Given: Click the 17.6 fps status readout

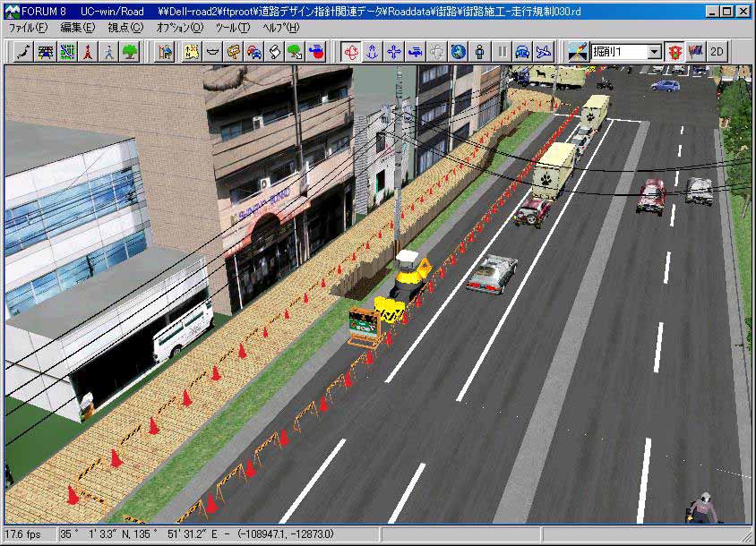Looking at the screenshot, I should [22, 534].
